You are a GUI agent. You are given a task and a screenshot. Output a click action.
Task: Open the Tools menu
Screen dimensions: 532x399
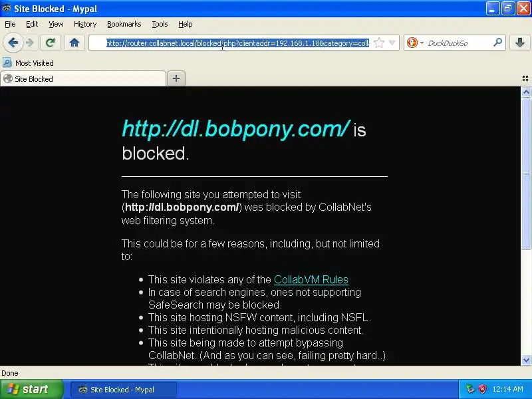coord(160,24)
